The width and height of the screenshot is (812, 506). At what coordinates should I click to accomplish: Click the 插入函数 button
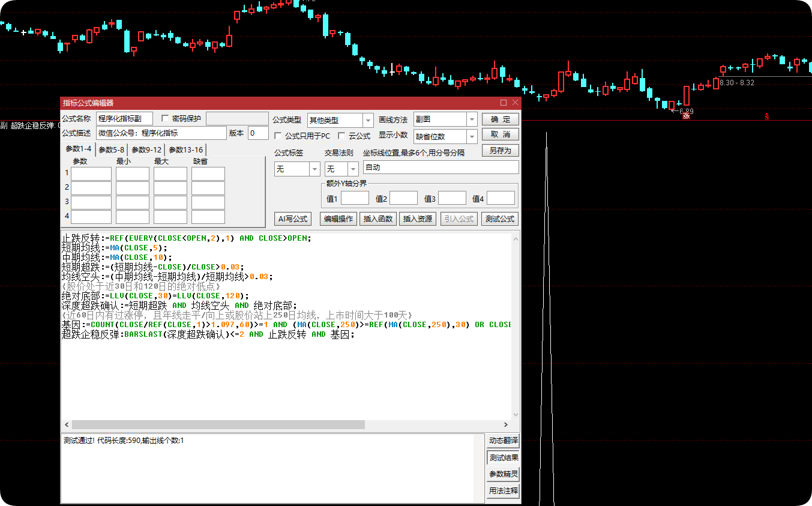(378, 219)
